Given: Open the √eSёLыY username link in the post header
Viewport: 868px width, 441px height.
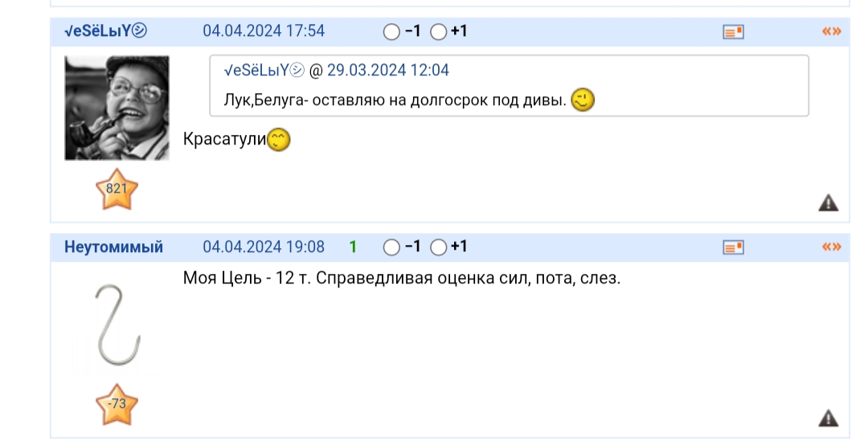Looking at the screenshot, I should (105, 31).
